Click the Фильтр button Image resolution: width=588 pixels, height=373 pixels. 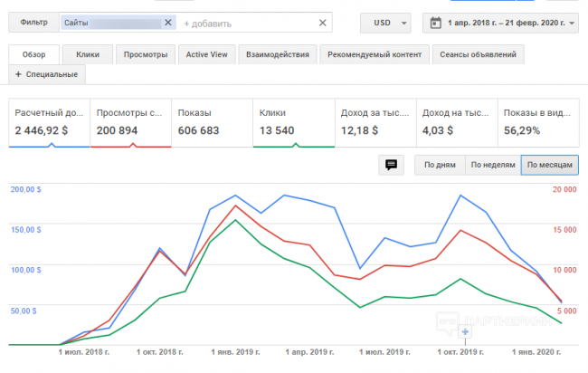(33, 23)
